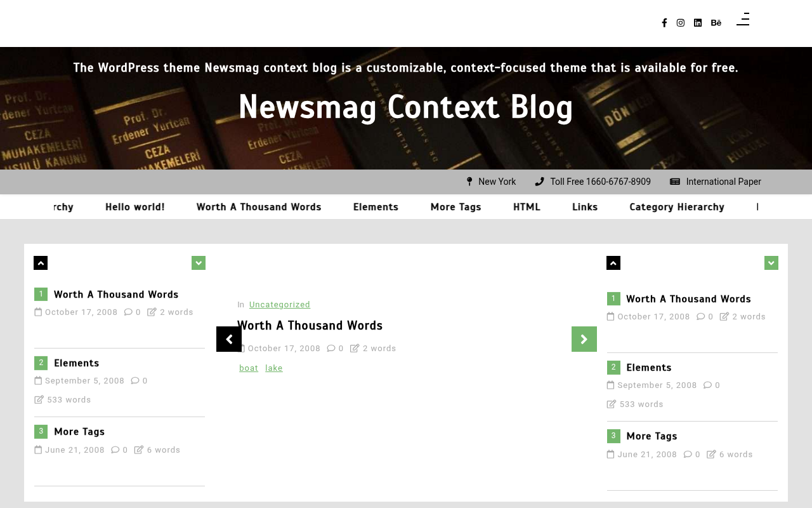
Task: Click comment icon under left sidebar Elements post
Action: [135, 381]
